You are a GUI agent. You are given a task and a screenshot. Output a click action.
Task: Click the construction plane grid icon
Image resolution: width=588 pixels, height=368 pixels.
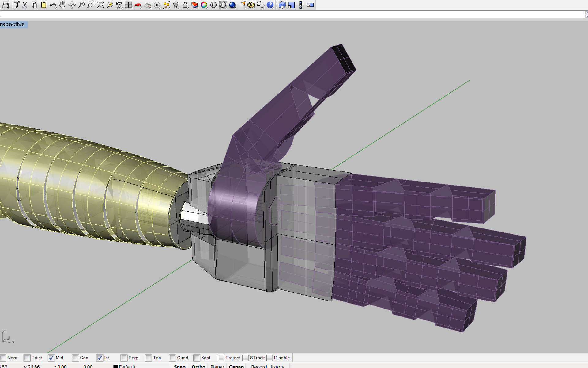pyautogui.click(x=148, y=5)
